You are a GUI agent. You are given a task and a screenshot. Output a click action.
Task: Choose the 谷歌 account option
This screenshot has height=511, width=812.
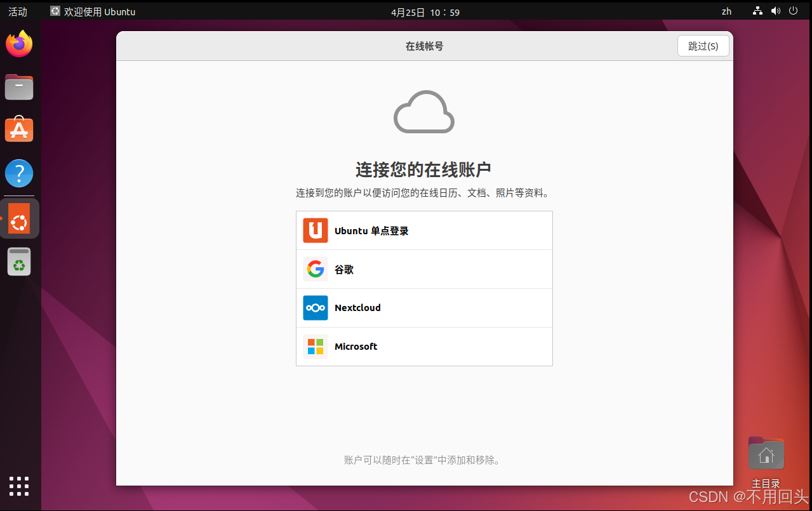pyautogui.click(x=424, y=269)
